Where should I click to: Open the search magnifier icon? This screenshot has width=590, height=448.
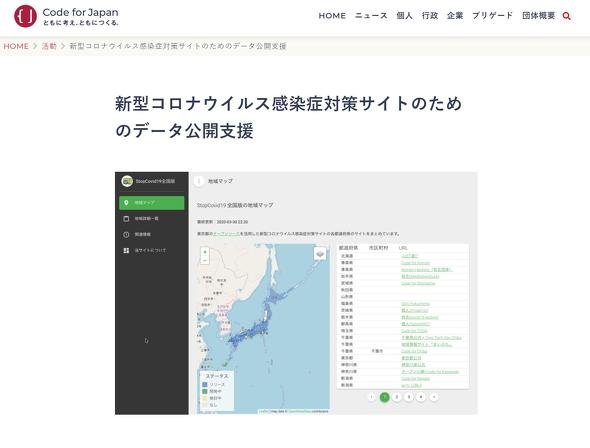pyautogui.click(x=566, y=16)
